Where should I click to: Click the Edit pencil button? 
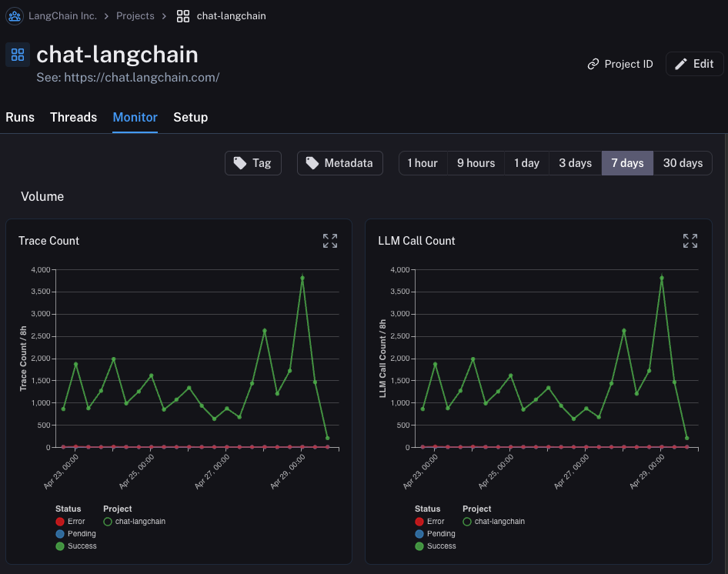[694, 64]
